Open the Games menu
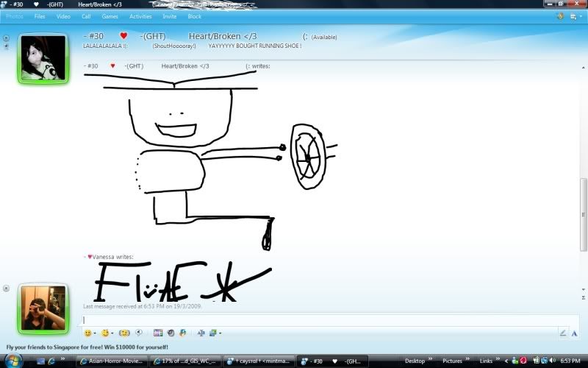This screenshot has height=368, width=588. [x=110, y=16]
